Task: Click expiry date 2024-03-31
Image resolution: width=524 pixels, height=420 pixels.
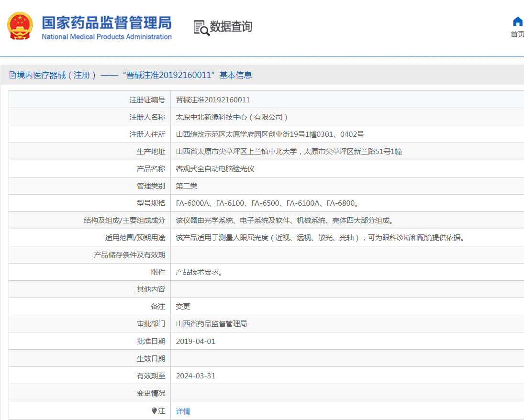Action: coord(196,376)
